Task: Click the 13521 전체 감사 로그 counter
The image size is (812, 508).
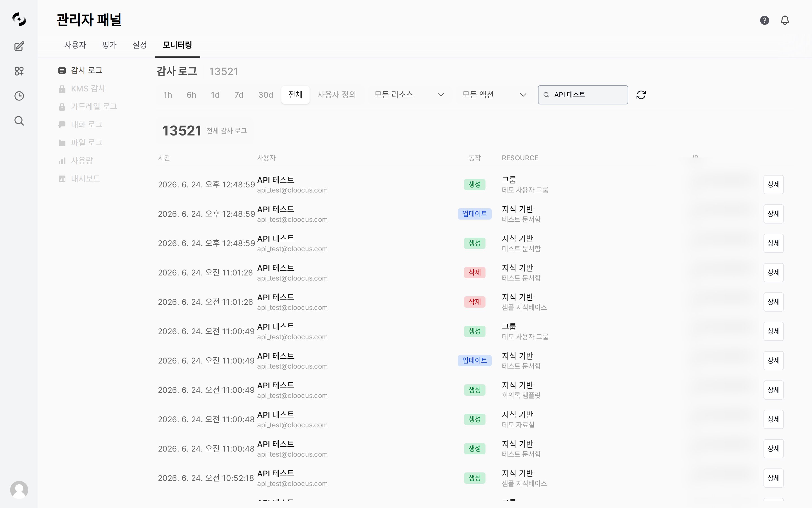Action: [204, 131]
